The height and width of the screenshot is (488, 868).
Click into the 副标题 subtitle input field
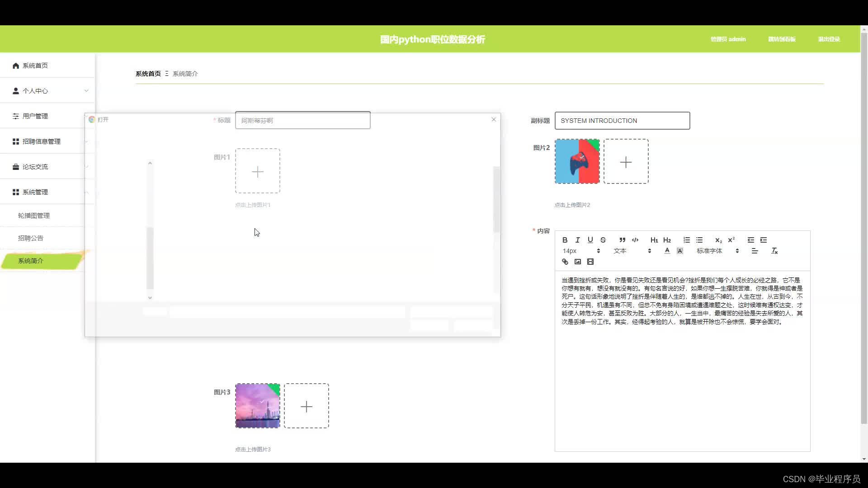(x=622, y=121)
